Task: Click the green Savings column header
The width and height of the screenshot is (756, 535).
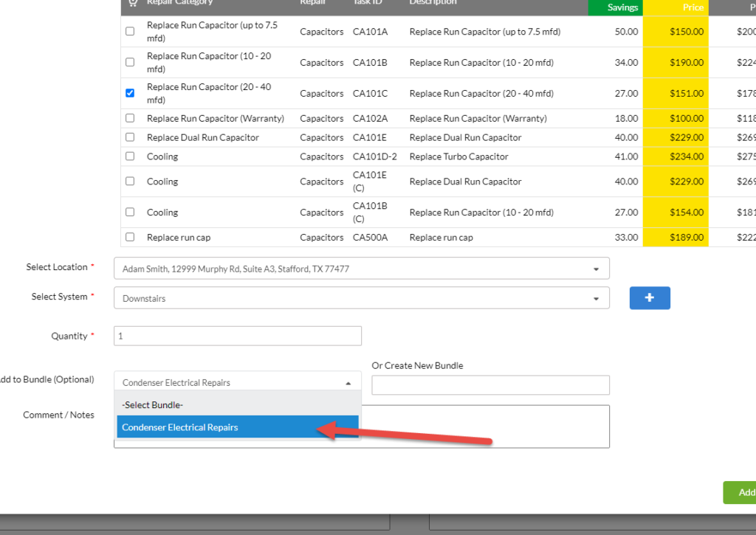Action: pos(615,7)
